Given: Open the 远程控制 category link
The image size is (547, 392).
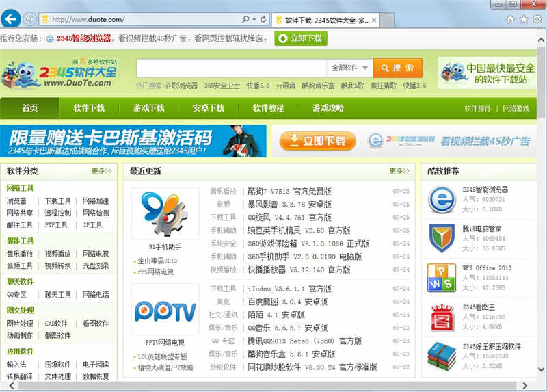Looking at the screenshot, I should click(58, 213).
